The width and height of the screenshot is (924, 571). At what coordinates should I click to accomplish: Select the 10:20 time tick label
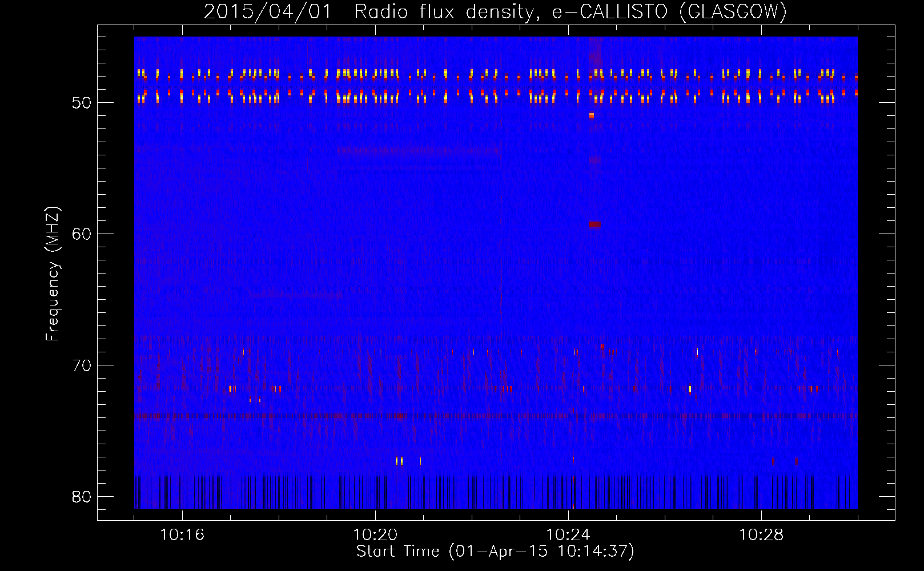[x=375, y=534]
